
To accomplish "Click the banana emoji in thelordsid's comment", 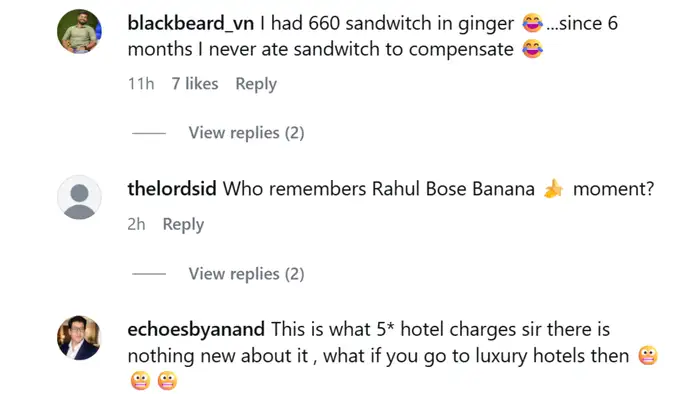I will coord(554,189).
